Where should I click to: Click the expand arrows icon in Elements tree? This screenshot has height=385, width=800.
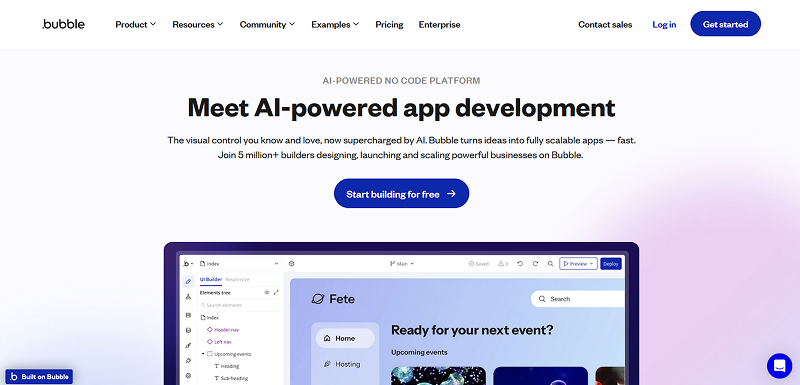click(x=276, y=293)
